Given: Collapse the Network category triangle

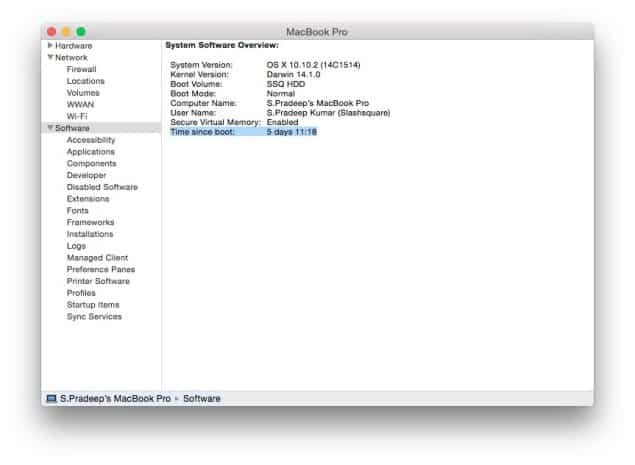Looking at the screenshot, I should pos(50,57).
